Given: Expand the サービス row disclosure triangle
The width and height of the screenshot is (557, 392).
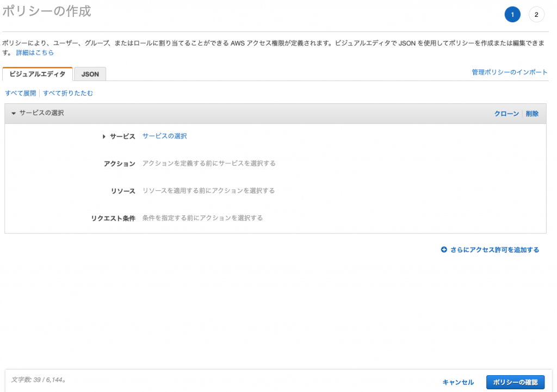Looking at the screenshot, I should point(104,136).
